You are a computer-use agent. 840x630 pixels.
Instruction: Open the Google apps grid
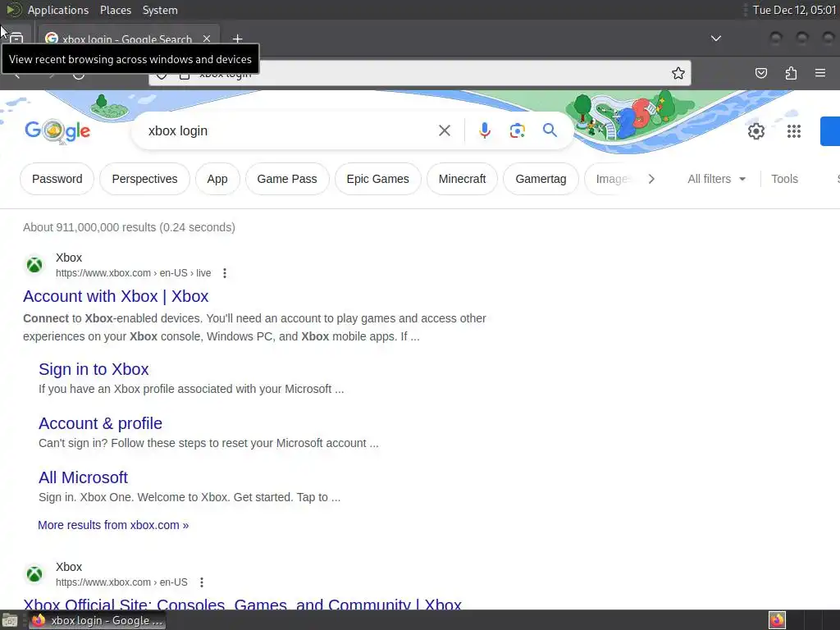(x=794, y=131)
